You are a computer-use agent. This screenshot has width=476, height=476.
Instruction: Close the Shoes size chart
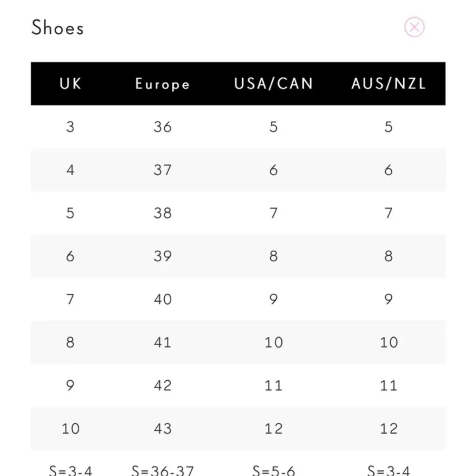click(x=414, y=27)
